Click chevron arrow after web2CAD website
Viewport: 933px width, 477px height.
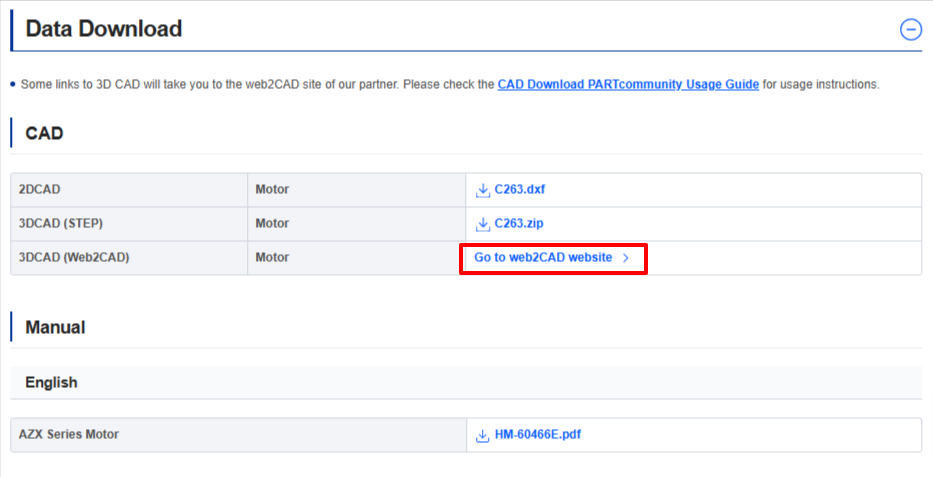point(625,258)
